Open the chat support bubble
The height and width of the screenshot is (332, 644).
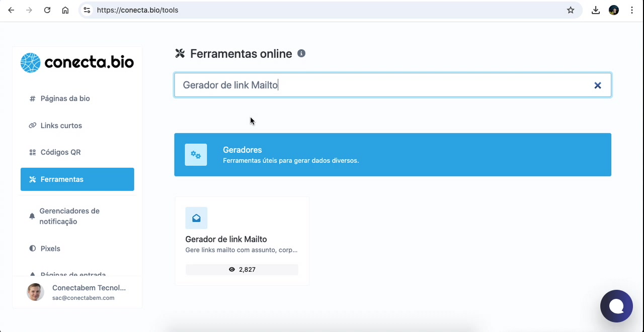616,306
